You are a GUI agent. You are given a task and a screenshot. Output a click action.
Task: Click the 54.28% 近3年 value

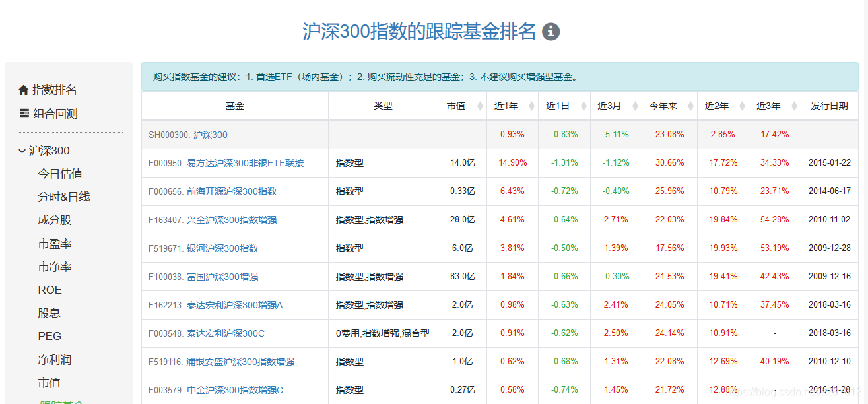click(775, 220)
